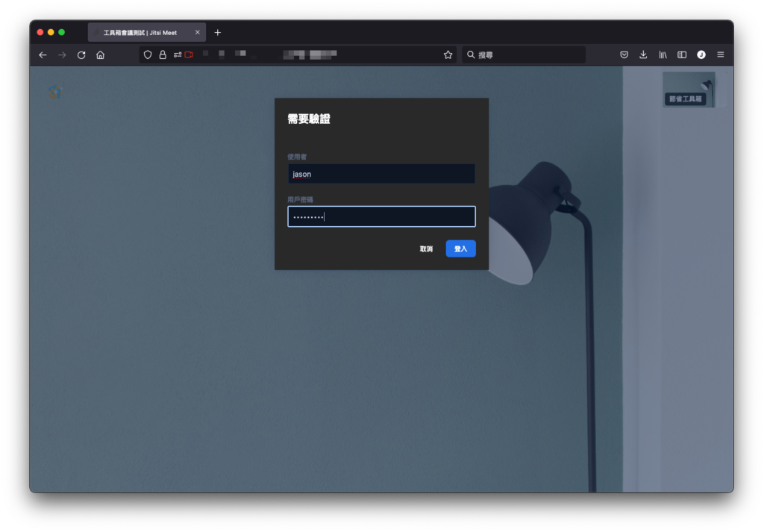Screen dimensions: 764x532
Task: Open the site permissions icon in address bar
Action: pos(178,55)
